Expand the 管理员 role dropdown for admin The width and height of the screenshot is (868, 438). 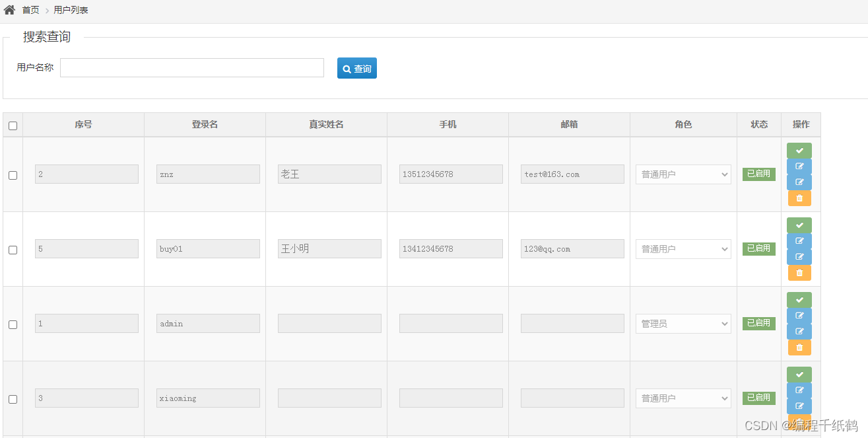click(x=683, y=324)
